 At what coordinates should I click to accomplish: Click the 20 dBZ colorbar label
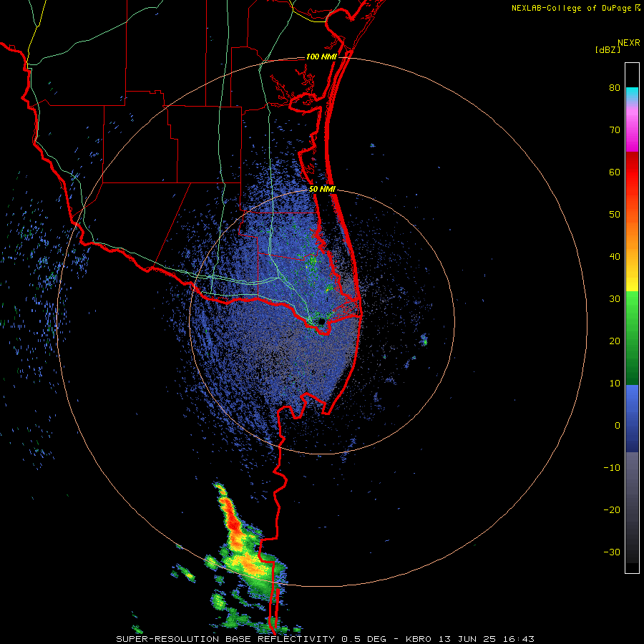(x=615, y=341)
